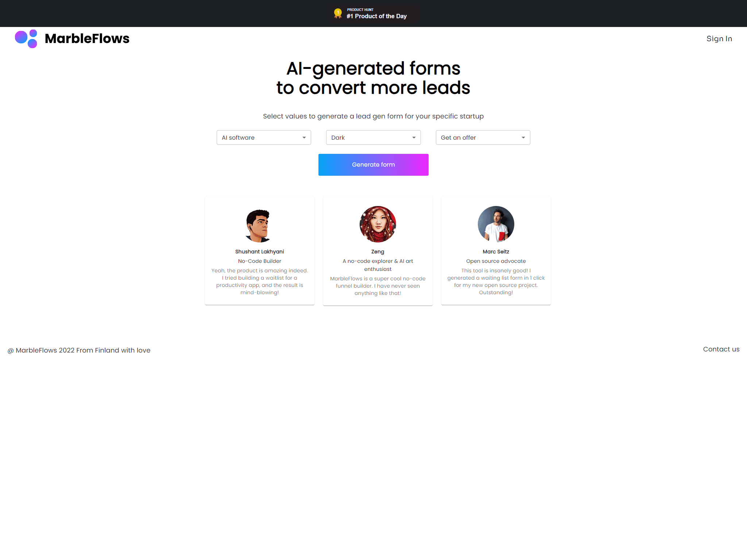Open the Contact us link
Viewport: 747px width, 560px height.
(x=721, y=349)
